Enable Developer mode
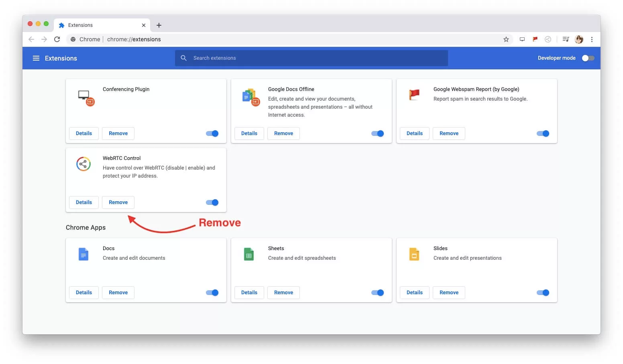Viewport: 623px width, 364px height. (x=588, y=58)
